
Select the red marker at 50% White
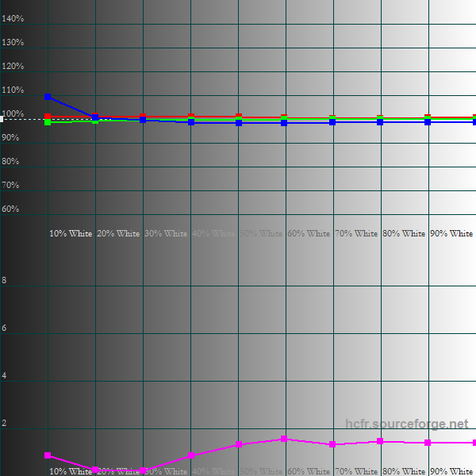pyautogui.click(x=239, y=116)
